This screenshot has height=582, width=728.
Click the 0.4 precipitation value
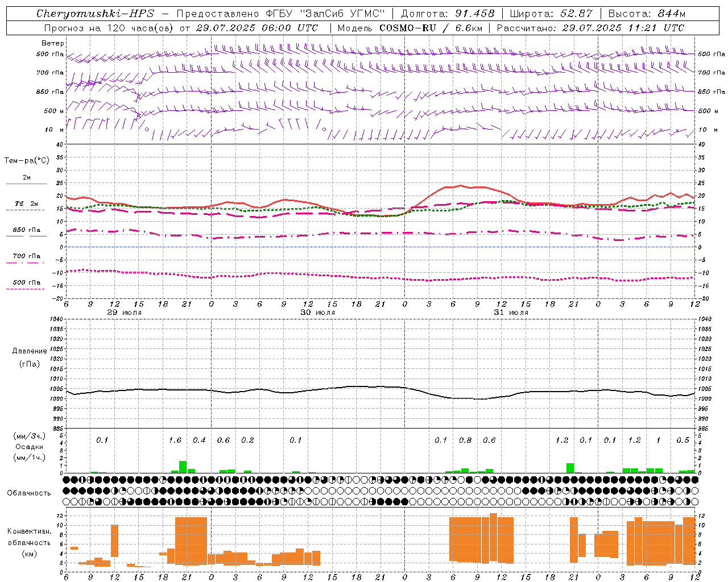pos(199,440)
